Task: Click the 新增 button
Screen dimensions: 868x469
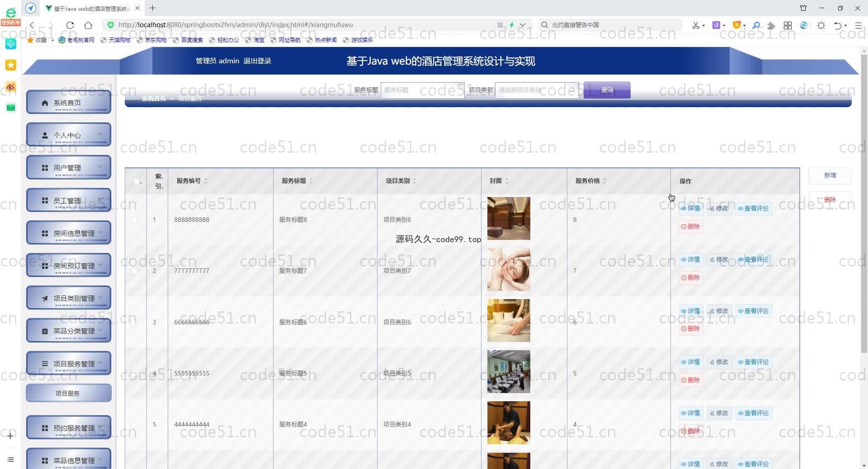Action: coord(830,175)
